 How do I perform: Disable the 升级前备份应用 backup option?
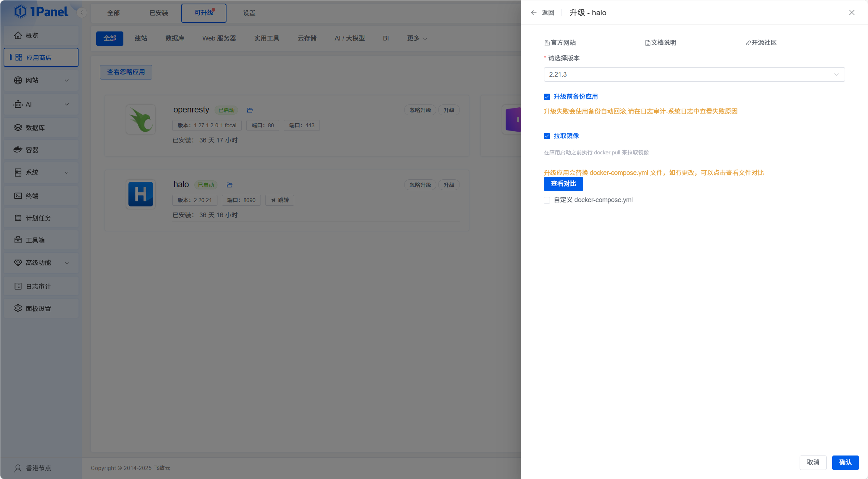pos(547,97)
